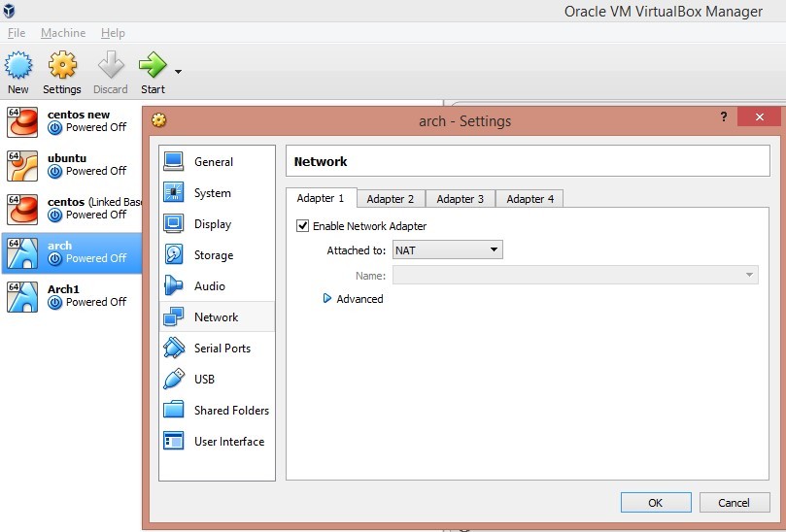This screenshot has width=786, height=532.
Task: Open Settings from the main toolbar gear icon
Action: [62, 65]
